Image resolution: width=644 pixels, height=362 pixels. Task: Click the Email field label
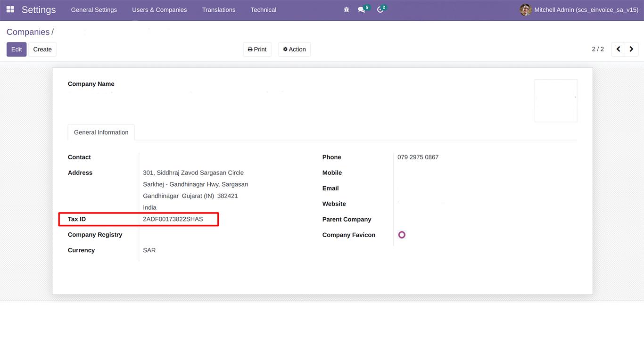tap(330, 188)
